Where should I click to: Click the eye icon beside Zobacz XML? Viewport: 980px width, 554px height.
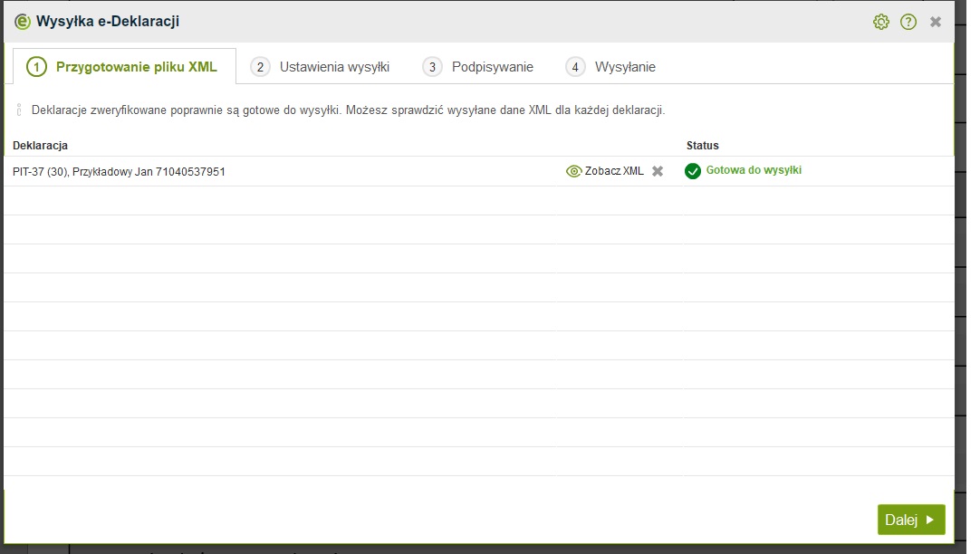click(x=573, y=171)
